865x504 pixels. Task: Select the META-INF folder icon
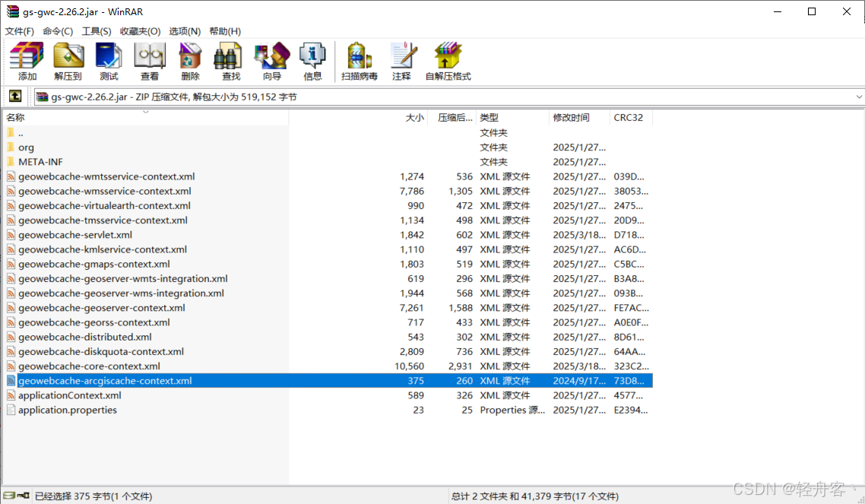[11, 162]
